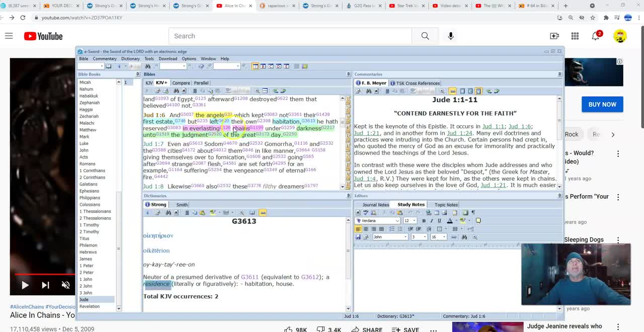Click the Editors layout icon in main toolbar
The height and width of the screenshot is (332, 644).
pyautogui.click(x=286, y=66)
